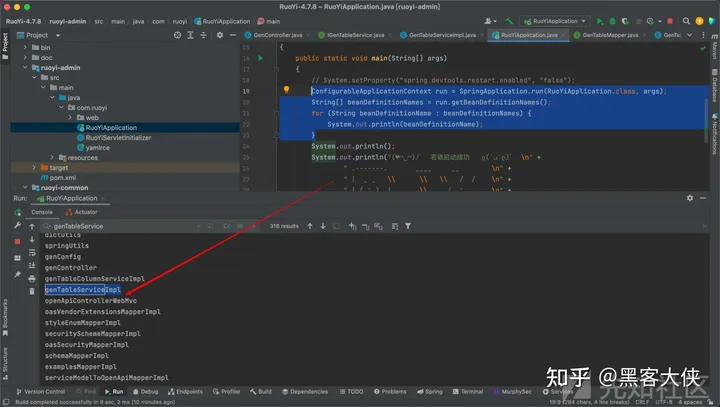Toggle Words (W) in the console search

coord(240,226)
